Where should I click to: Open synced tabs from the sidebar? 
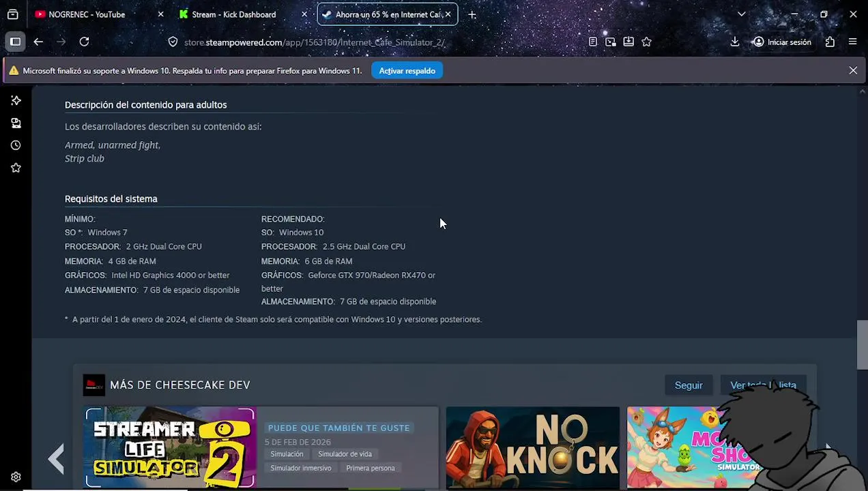click(16, 123)
